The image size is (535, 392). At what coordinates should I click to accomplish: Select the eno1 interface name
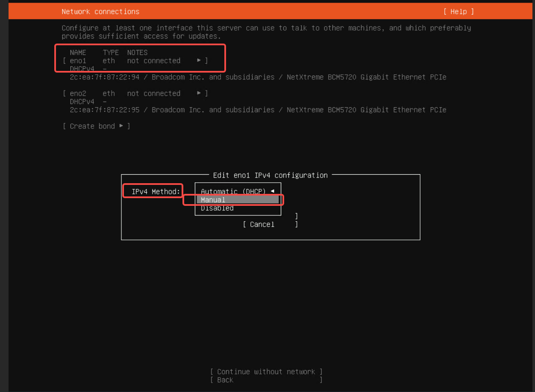[x=78, y=61]
